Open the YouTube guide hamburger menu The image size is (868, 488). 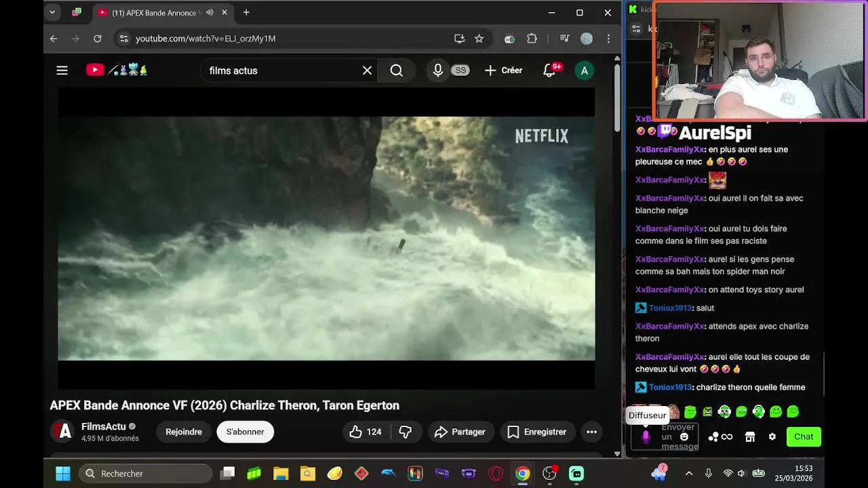click(62, 70)
